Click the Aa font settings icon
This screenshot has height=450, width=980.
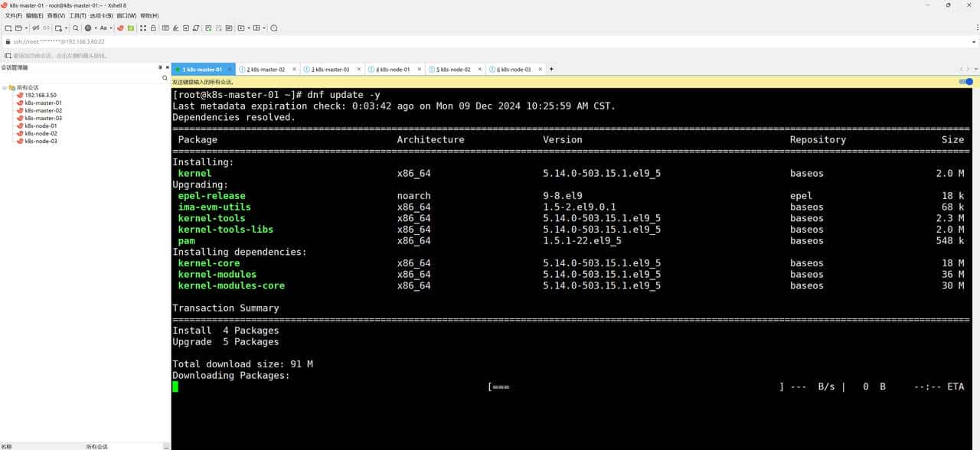coord(104,28)
